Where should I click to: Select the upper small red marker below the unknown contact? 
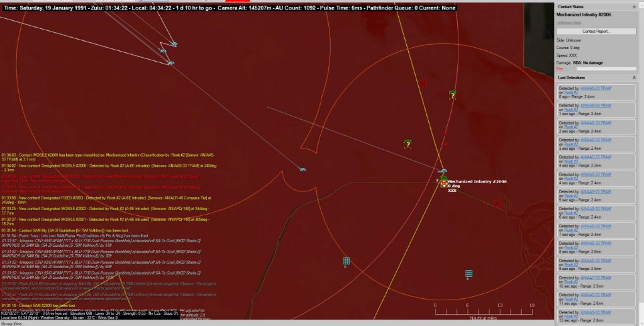tap(445, 133)
